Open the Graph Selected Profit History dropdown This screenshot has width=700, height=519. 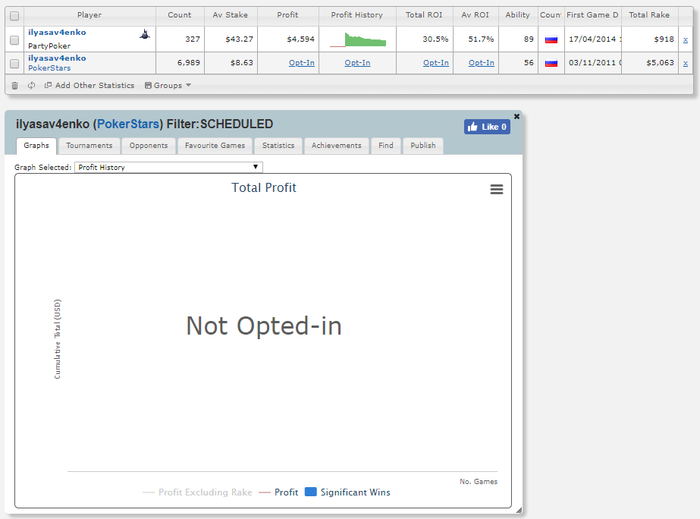[x=168, y=167]
